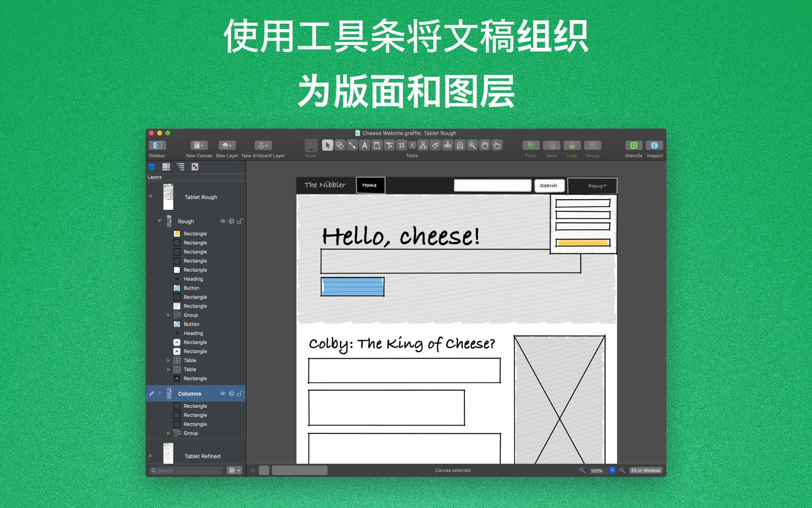The height and width of the screenshot is (508, 812).
Task: Select the Line tool
Action: pyautogui.click(x=352, y=145)
